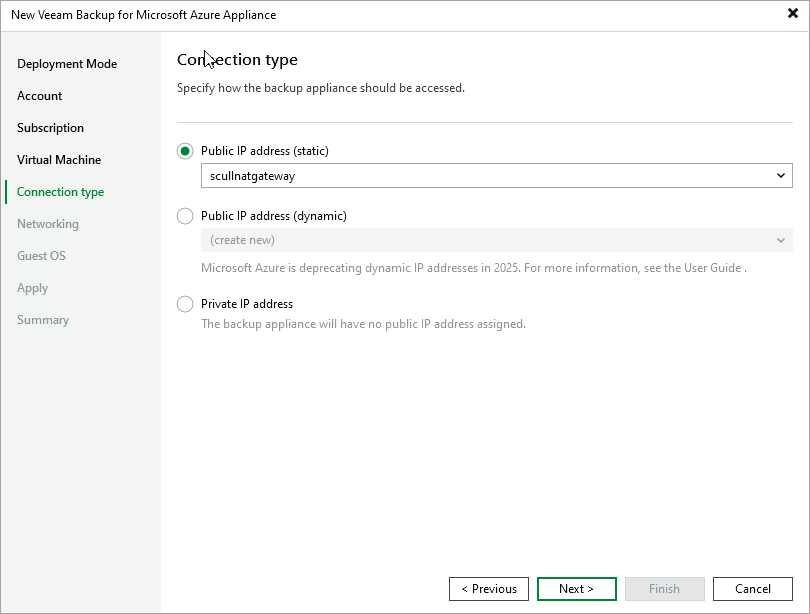Click the Azure deprecating dynamic IP notice
Image resolution: width=810 pixels, height=614 pixels.
pyautogui.click(x=474, y=268)
